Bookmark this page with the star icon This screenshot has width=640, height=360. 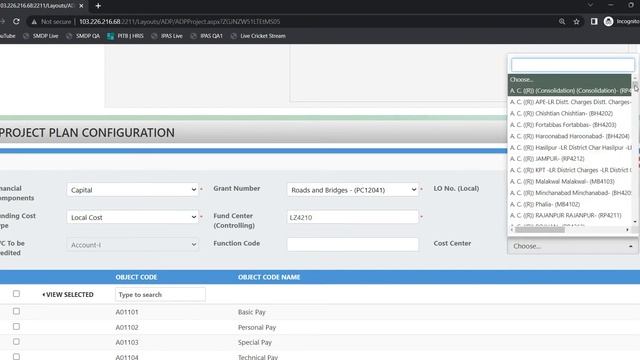click(576, 21)
